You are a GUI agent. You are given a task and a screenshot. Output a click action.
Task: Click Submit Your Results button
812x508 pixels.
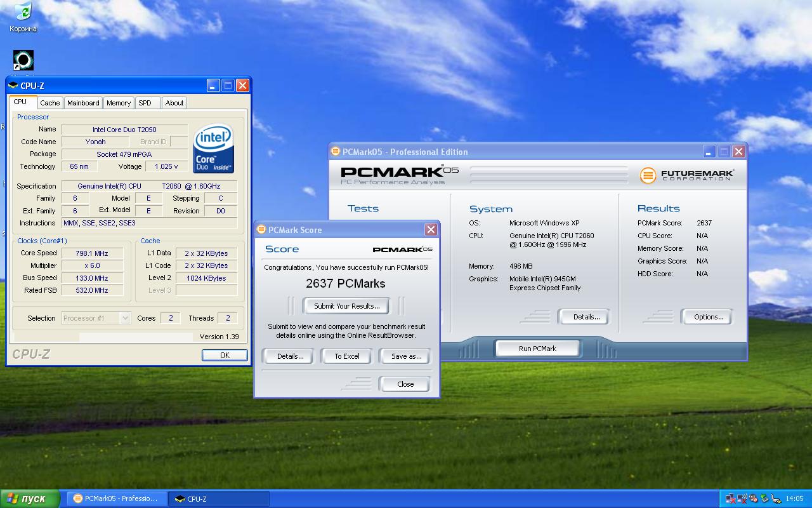[347, 306]
